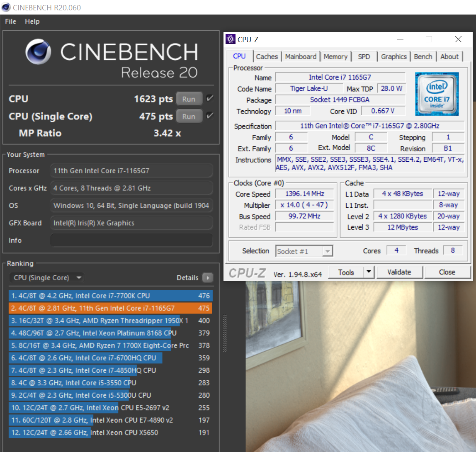Select ranking row AMD Ryzen 7 1700X
The width and height of the screenshot is (476, 452).
tap(110, 345)
